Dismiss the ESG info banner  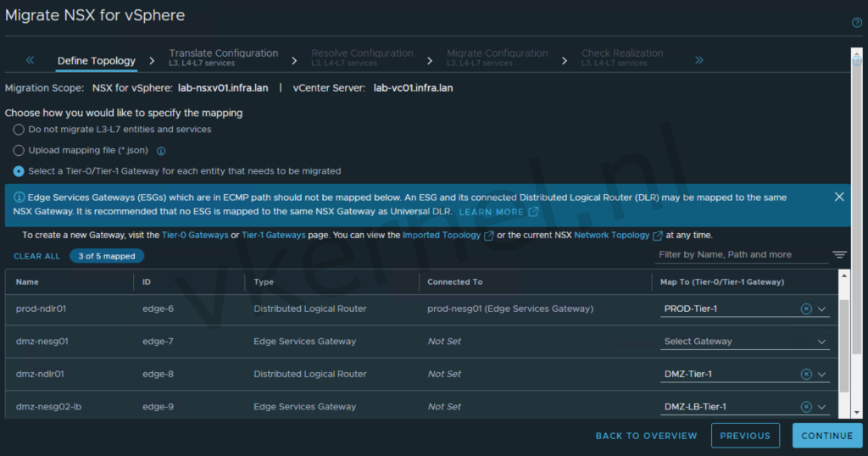click(839, 197)
